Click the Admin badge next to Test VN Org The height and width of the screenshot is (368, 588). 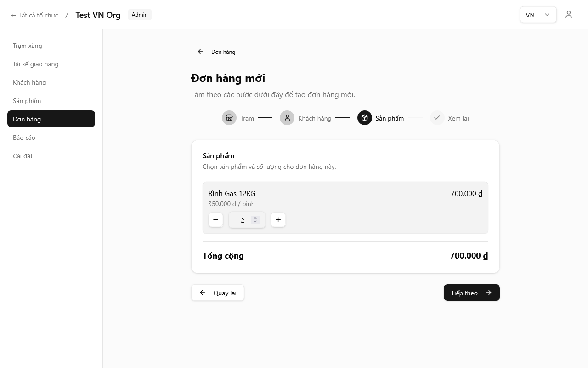pos(140,14)
